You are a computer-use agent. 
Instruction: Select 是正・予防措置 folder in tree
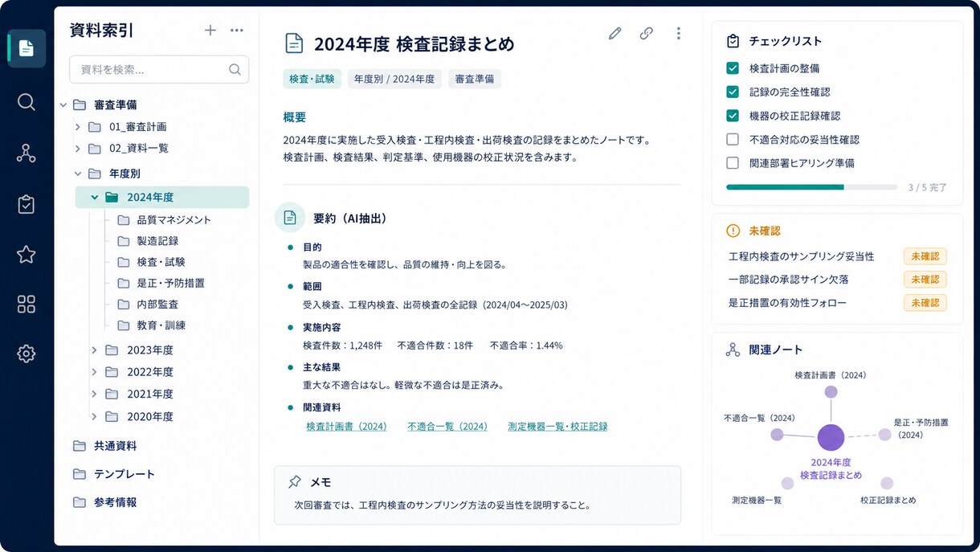[x=161, y=283]
